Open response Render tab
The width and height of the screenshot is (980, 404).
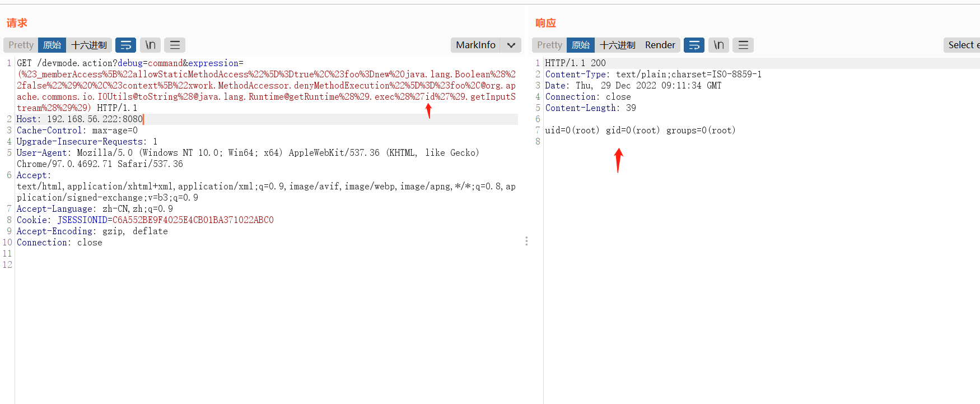pos(660,45)
